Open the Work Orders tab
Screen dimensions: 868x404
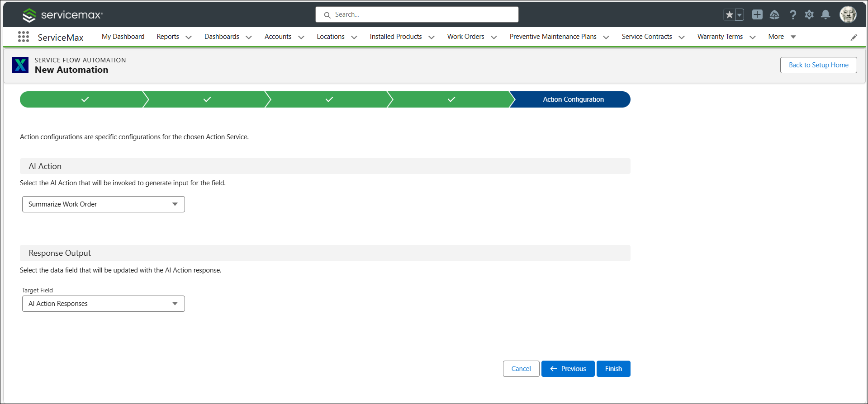point(465,37)
